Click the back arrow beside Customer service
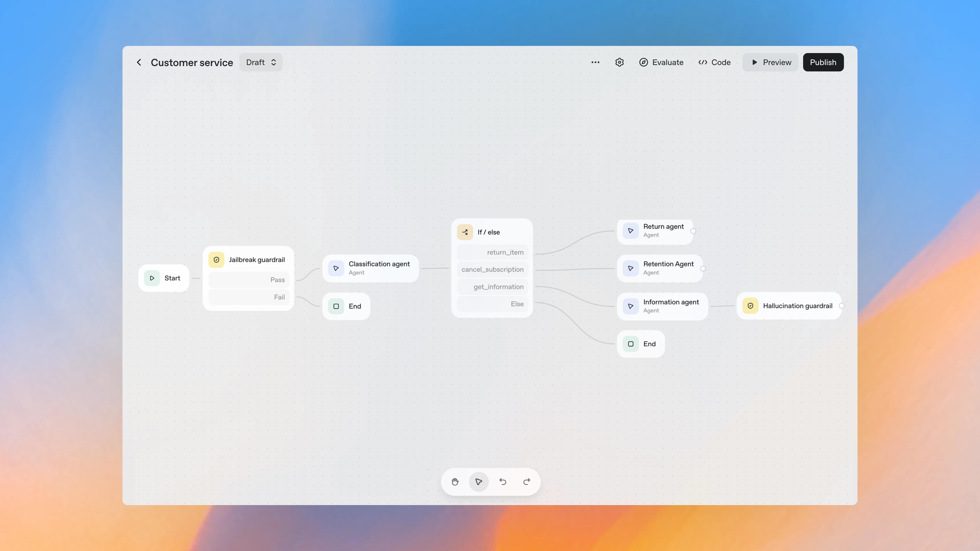The width and height of the screenshot is (980, 551). (139, 62)
